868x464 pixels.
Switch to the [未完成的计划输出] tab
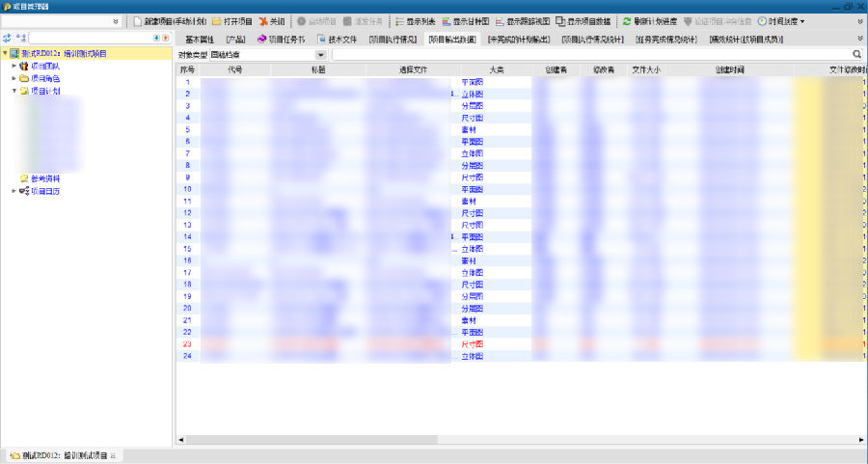click(519, 40)
